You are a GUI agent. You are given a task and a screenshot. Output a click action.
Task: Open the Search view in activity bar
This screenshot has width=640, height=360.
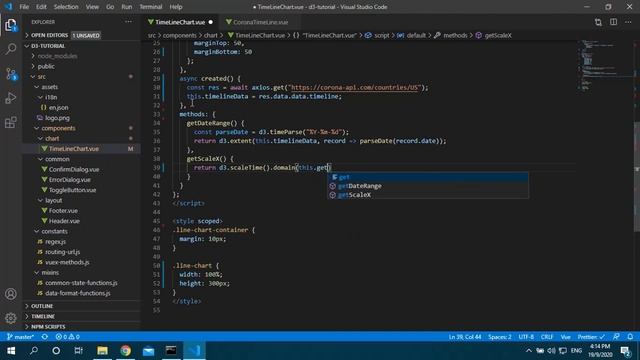(x=11, y=49)
